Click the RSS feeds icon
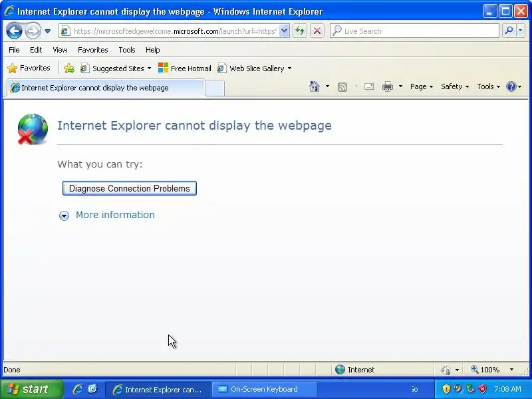532x399 pixels. click(342, 87)
